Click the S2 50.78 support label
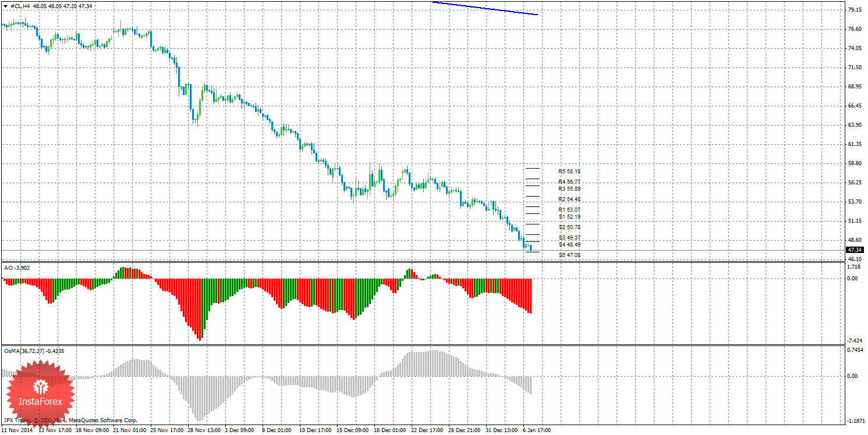The width and height of the screenshot is (868, 435). (x=569, y=227)
